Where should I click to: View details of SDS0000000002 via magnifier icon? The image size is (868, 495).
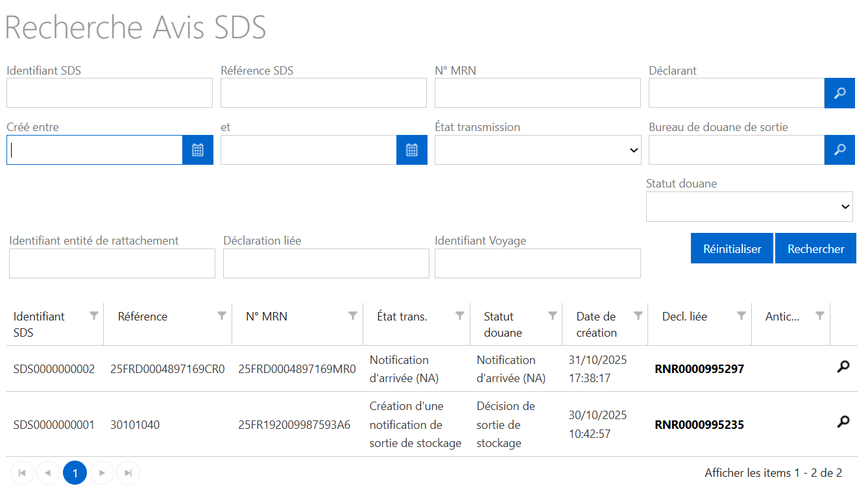[x=843, y=367]
